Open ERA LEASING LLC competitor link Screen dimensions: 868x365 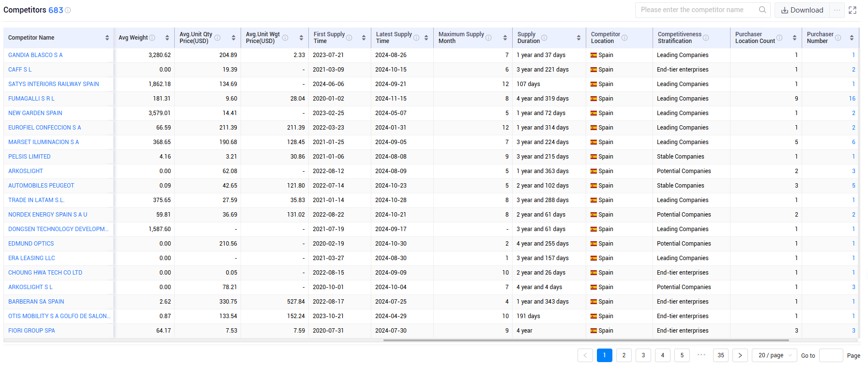tap(31, 258)
